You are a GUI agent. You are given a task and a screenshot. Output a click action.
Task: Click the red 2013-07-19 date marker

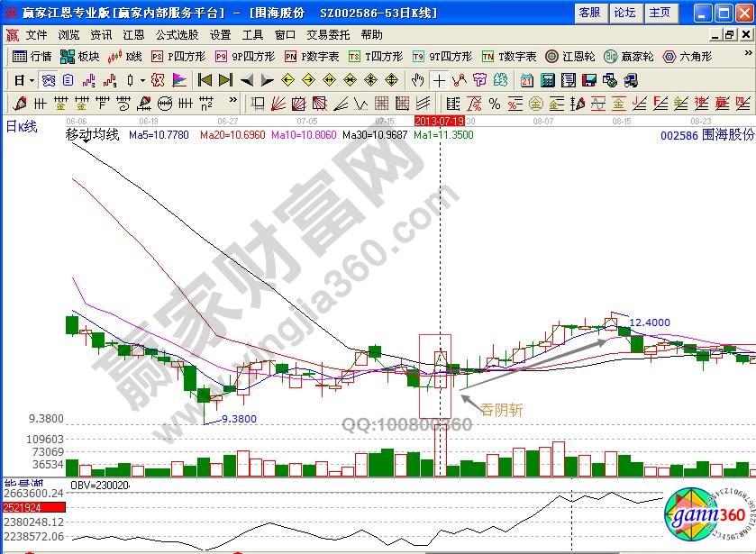438,120
